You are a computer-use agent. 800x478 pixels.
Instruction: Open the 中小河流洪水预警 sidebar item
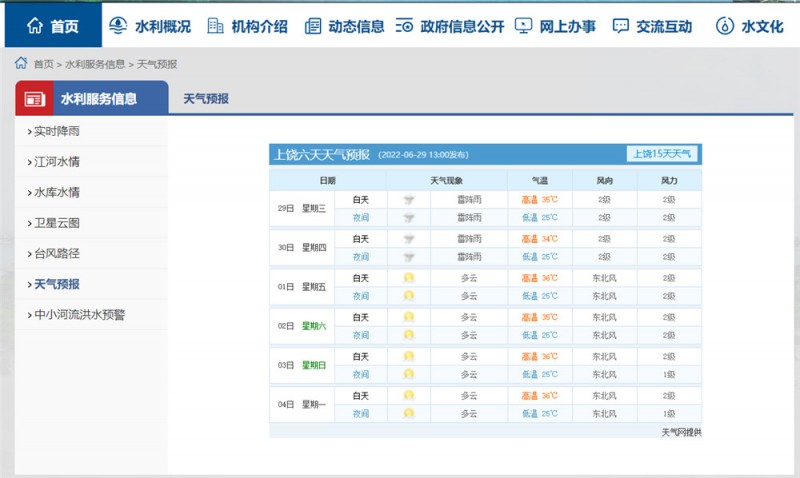click(92, 315)
